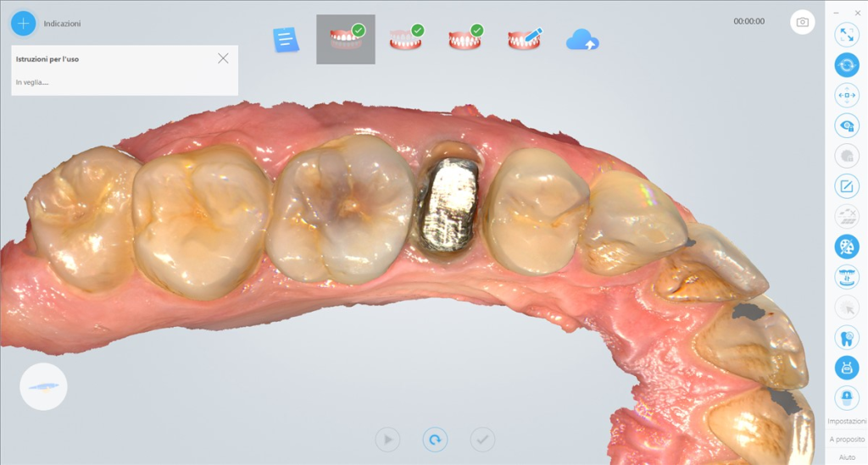Click the Indicazioni label
Image resolution: width=868 pixels, height=465 pixels.
coord(62,24)
